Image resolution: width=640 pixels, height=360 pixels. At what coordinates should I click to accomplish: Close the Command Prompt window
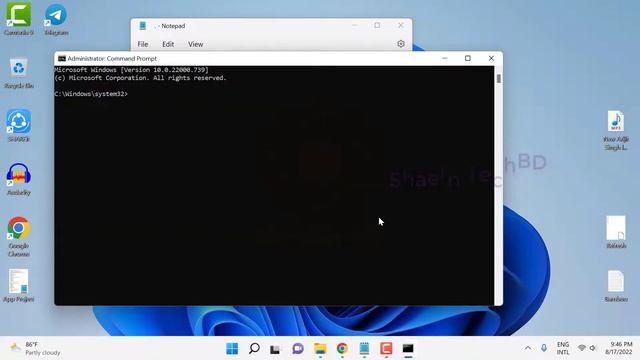491,59
